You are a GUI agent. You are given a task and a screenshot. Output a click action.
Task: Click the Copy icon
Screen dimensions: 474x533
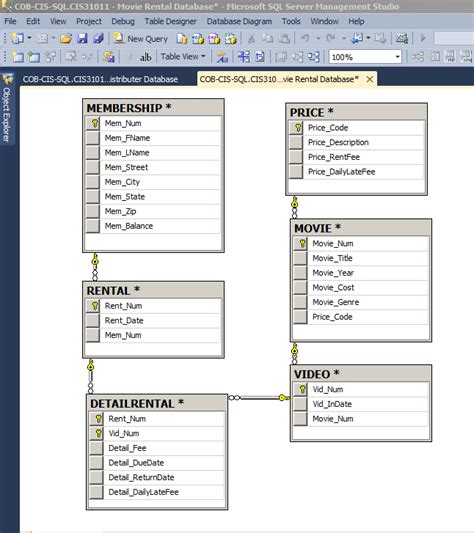point(268,38)
